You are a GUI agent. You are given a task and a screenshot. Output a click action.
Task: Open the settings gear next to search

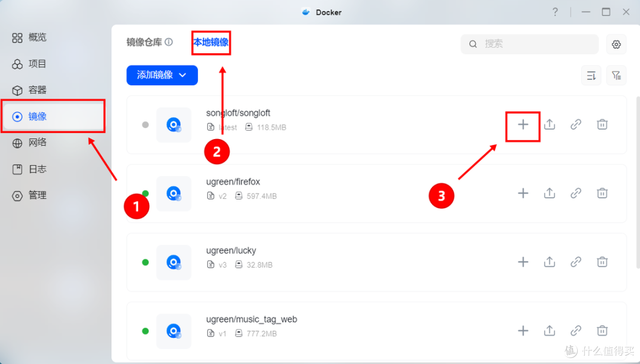pyautogui.click(x=616, y=44)
